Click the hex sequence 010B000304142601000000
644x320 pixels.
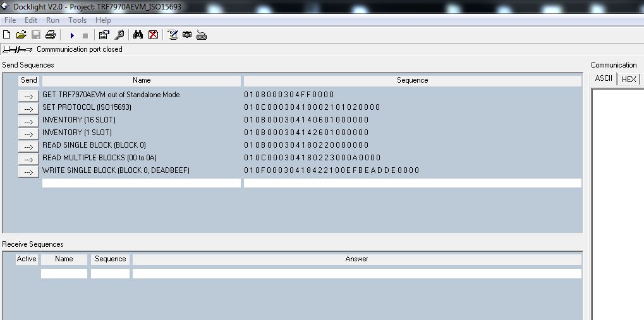(307, 133)
